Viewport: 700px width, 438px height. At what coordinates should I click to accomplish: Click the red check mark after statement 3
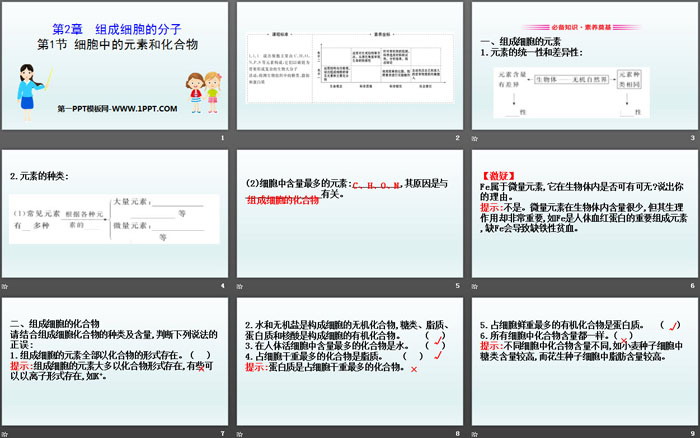point(439,344)
